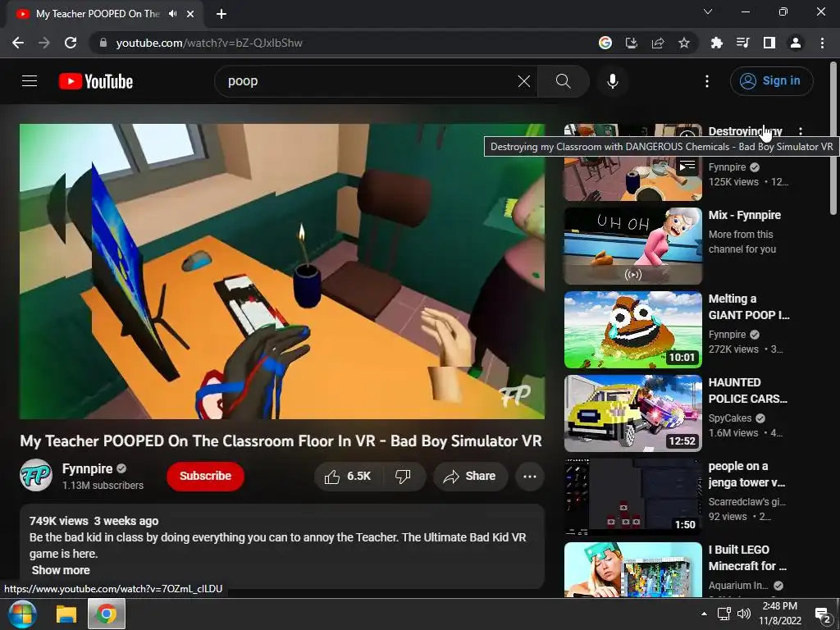This screenshot has height=630, width=840.
Task: Go to YouTube home via logo
Action: pos(96,81)
